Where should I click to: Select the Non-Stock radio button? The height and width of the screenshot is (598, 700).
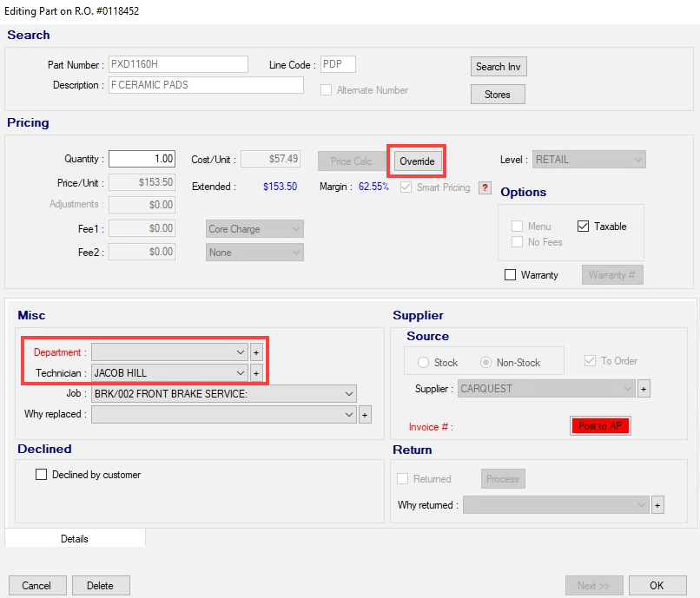485,363
